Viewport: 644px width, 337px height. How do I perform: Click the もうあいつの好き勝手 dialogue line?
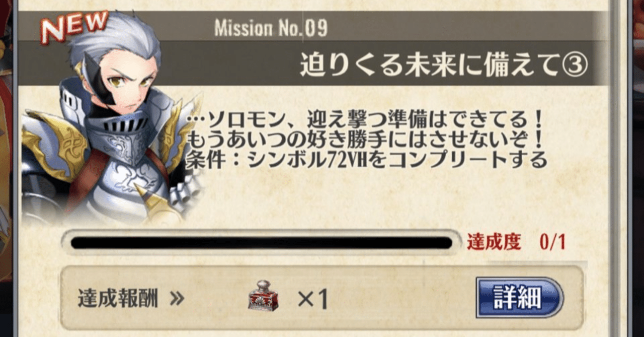(x=365, y=140)
